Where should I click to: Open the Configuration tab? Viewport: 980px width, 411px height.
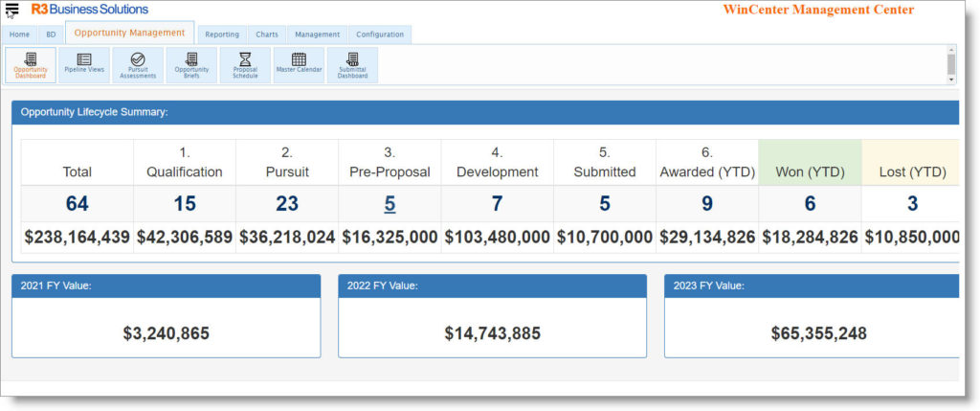point(380,34)
